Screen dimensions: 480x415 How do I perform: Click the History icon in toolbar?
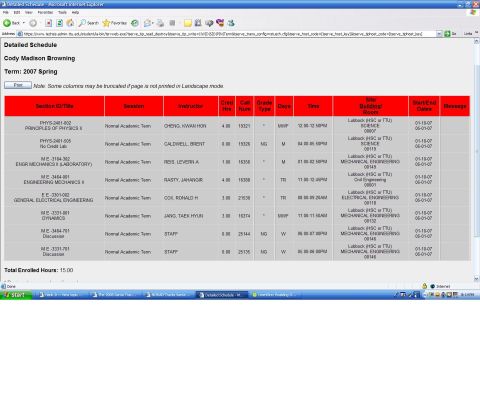point(135,23)
